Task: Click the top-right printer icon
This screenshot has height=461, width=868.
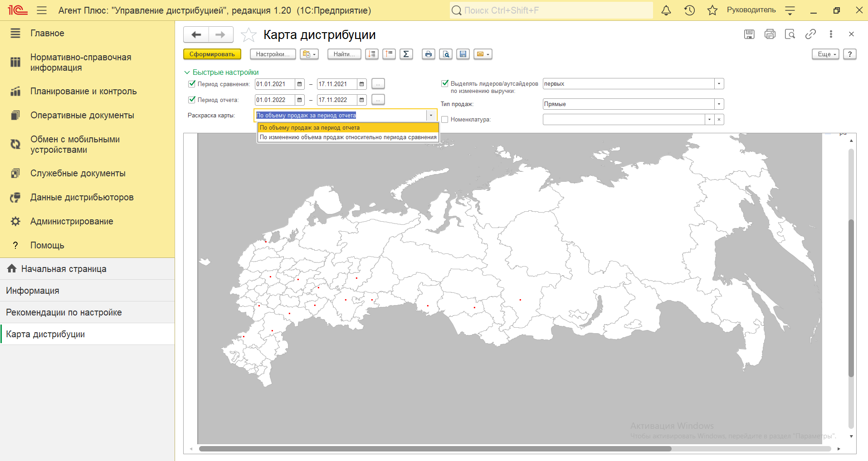Action: [770, 34]
